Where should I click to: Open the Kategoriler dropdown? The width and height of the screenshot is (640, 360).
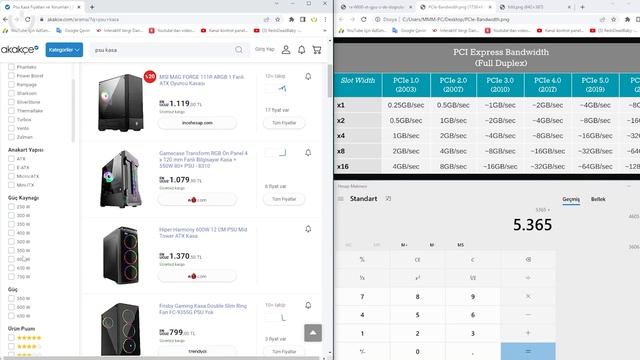(64, 50)
